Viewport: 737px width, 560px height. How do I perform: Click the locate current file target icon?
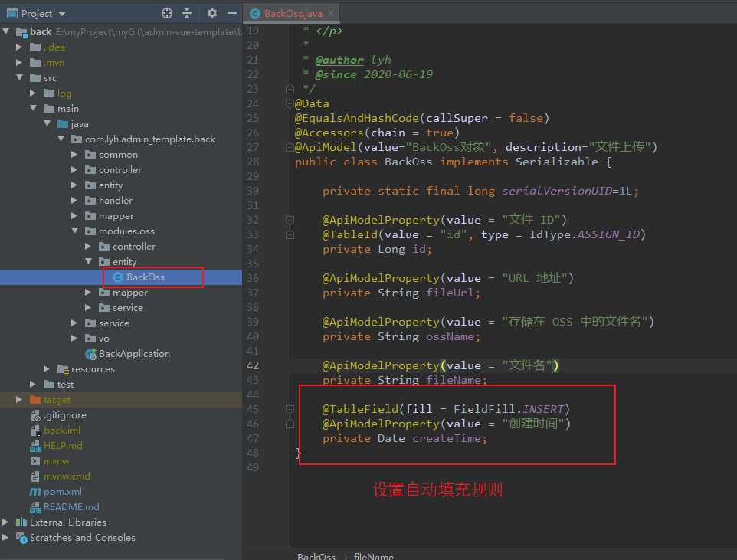pos(167,13)
